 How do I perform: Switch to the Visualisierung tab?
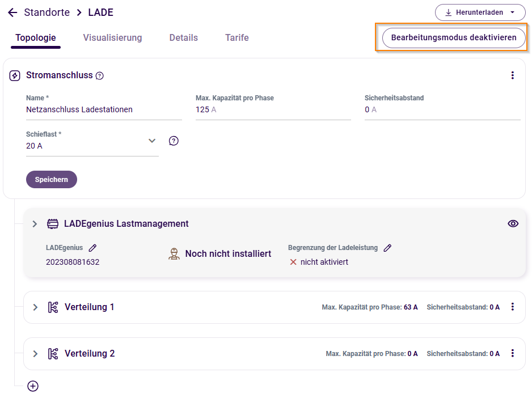coord(112,38)
